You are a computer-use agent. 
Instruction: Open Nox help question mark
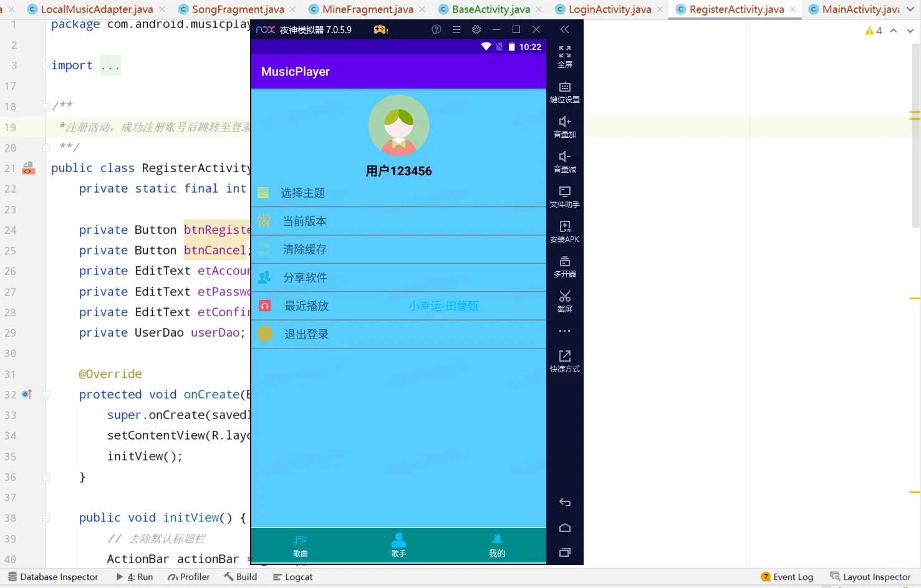(x=436, y=29)
